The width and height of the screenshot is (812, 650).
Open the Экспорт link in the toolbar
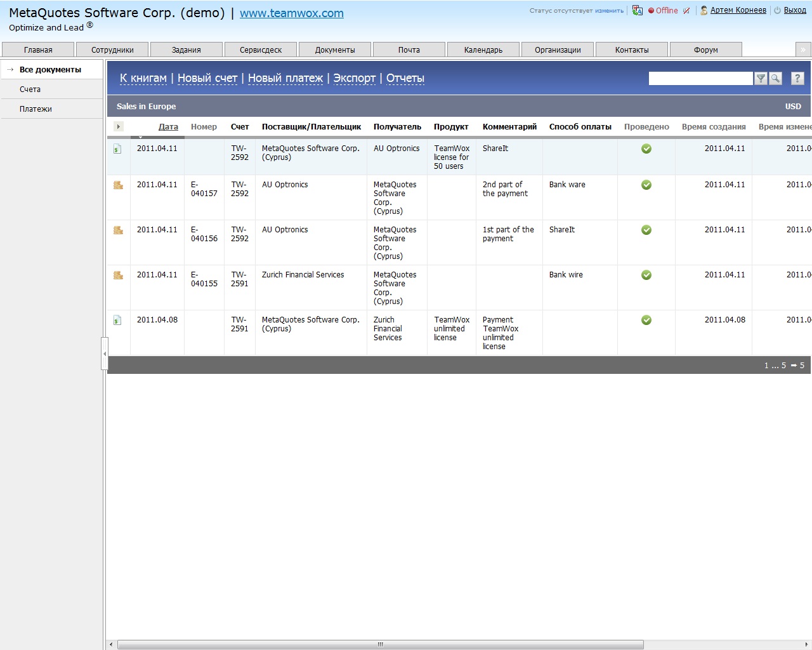(354, 78)
